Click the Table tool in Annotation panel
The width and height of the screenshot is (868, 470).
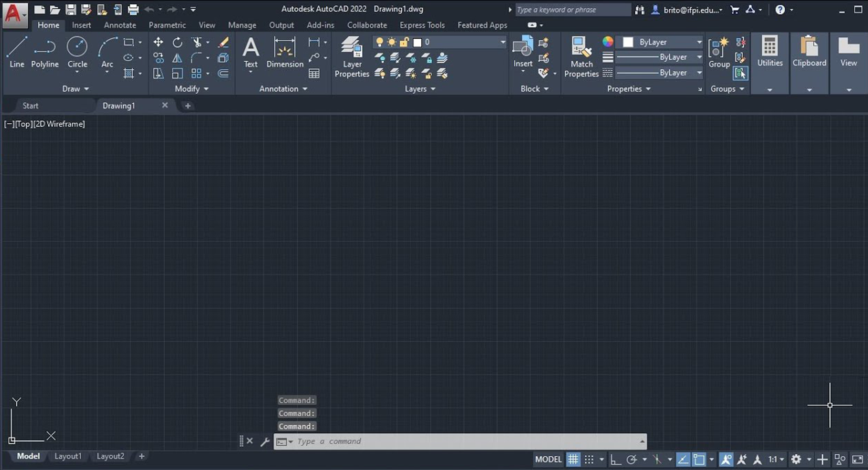click(314, 74)
